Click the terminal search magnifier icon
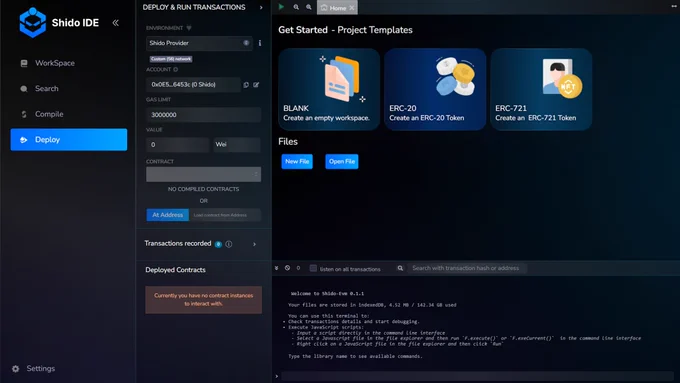 pyautogui.click(x=400, y=268)
